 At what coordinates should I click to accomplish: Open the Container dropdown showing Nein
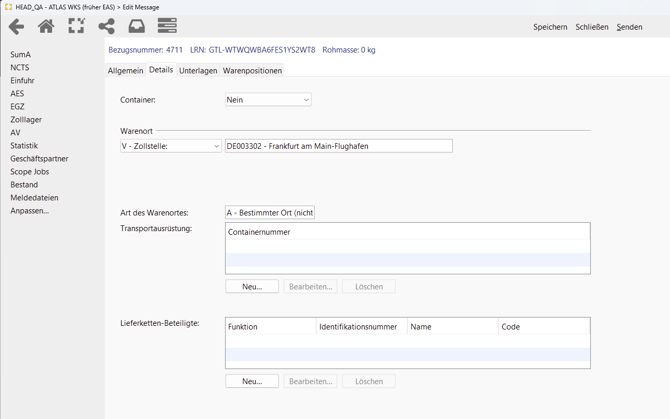click(268, 100)
